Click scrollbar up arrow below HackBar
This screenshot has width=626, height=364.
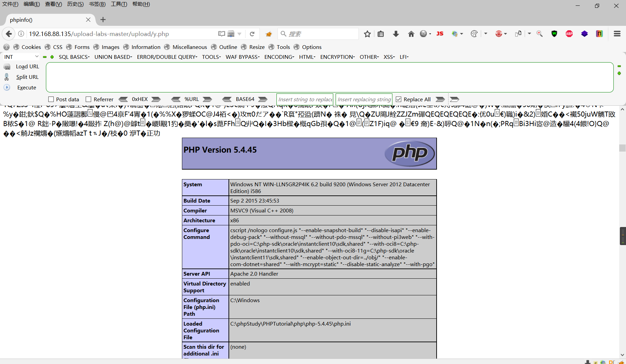pyautogui.click(x=623, y=109)
